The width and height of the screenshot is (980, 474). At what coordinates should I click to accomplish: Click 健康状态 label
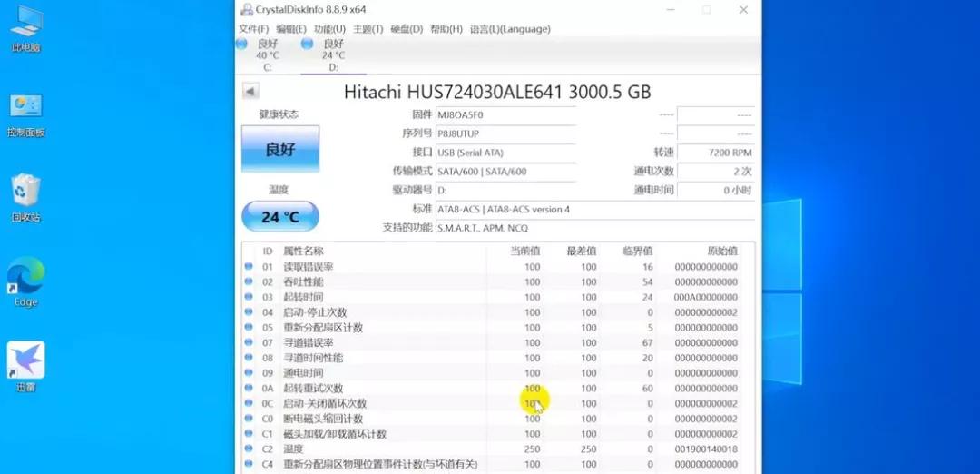(x=279, y=114)
